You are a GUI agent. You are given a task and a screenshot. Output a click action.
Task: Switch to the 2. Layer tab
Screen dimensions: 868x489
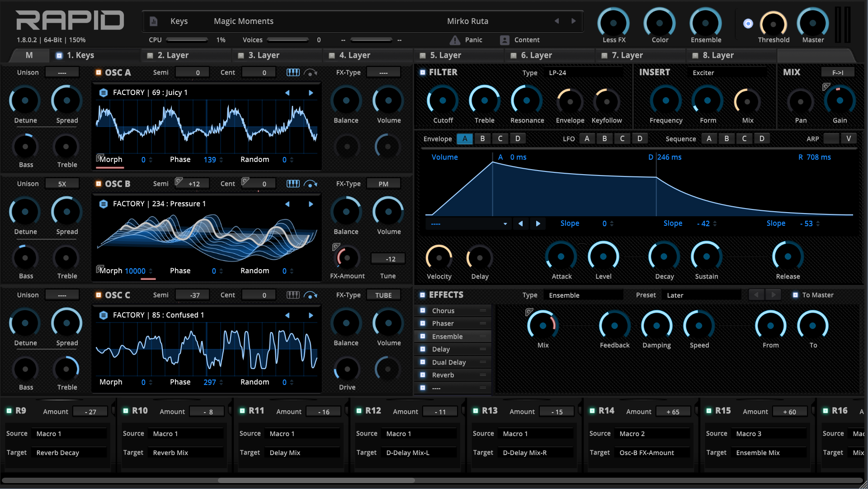coord(186,55)
